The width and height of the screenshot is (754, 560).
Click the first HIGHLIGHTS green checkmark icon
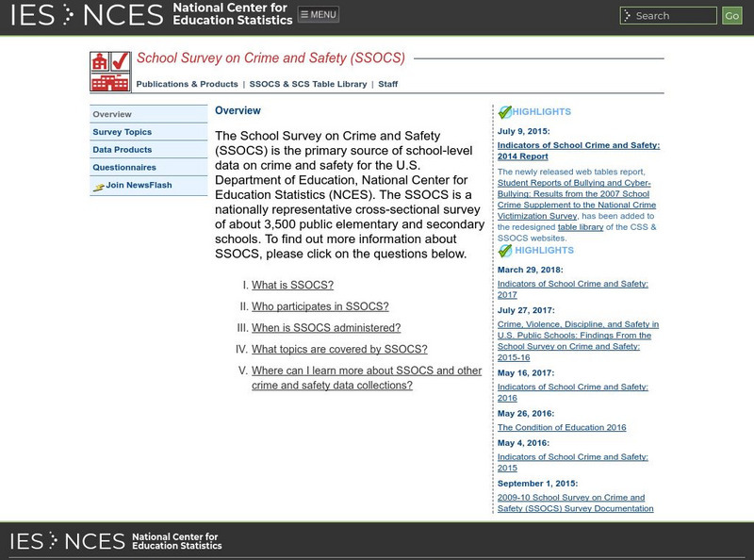505,111
